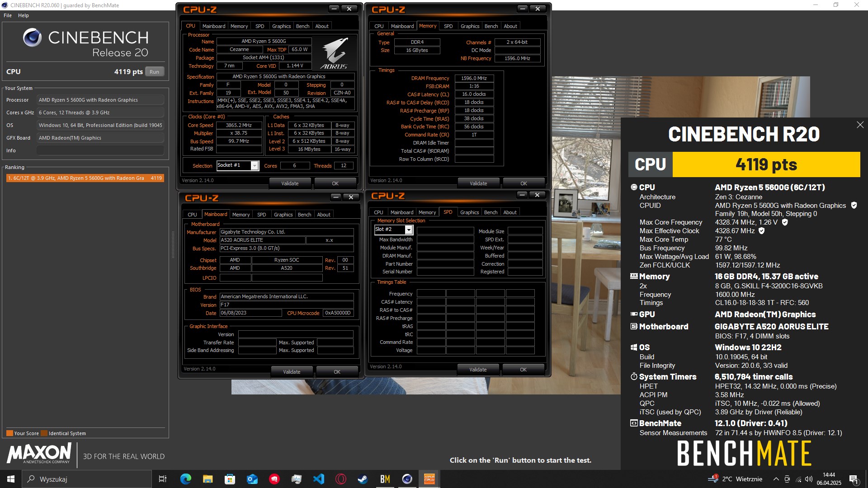Click the 4119 pts yellow score banner

tap(766, 164)
